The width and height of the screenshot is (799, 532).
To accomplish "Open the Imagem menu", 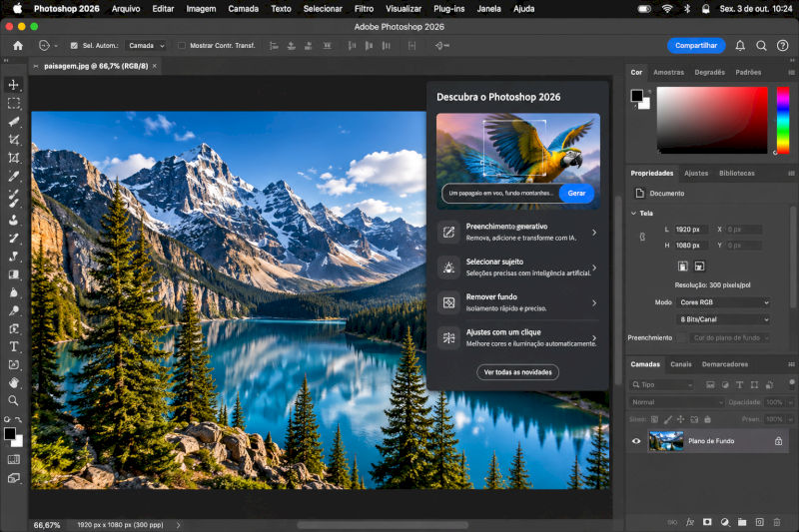I will pos(201,9).
